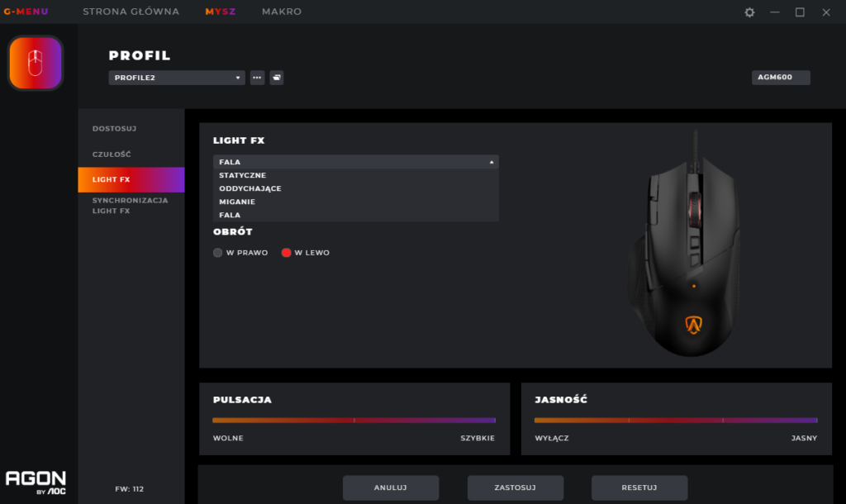846x504 pixels.
Task: Switch to the MYSZ tab
Action: (220, 12)
